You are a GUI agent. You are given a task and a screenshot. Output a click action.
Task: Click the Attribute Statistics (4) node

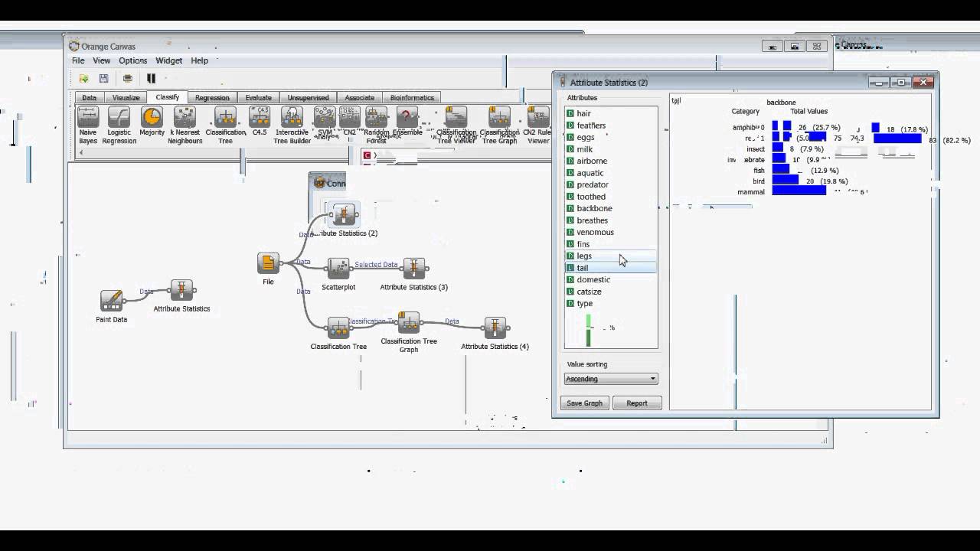click(x=495, y=328)
